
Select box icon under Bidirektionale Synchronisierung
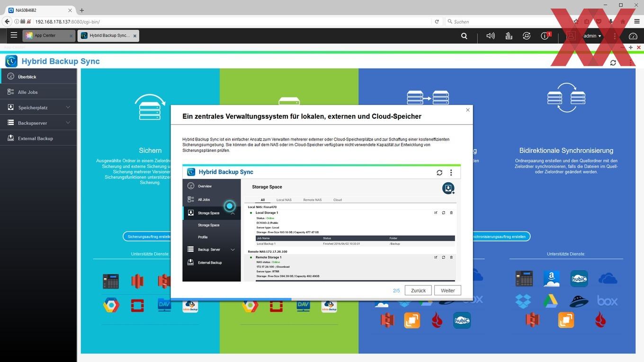tap(608, 300)
